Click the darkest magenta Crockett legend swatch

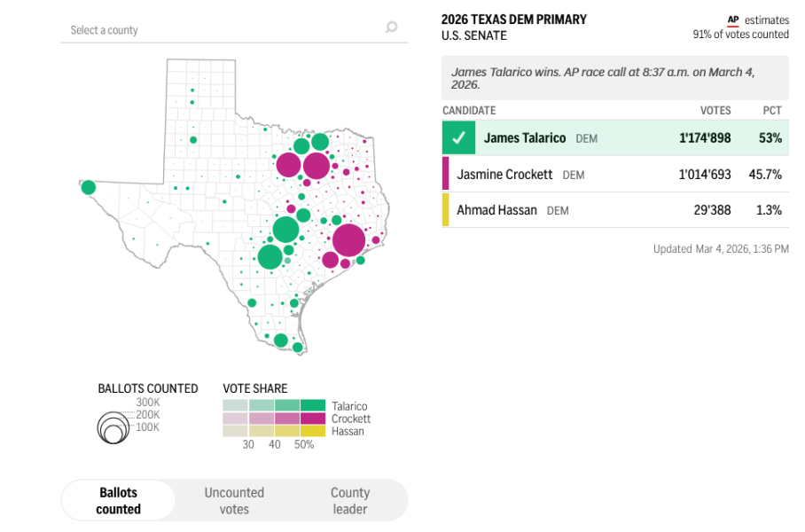coord(313,419)
